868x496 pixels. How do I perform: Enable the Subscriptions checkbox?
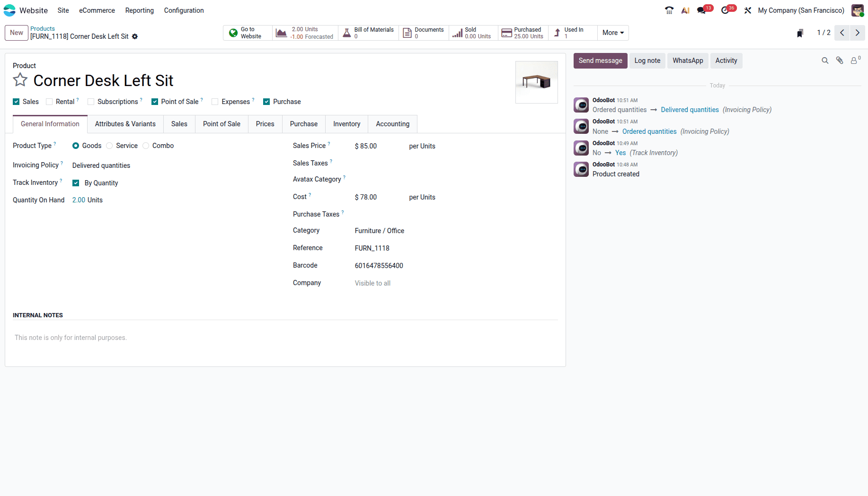[91, 102]
